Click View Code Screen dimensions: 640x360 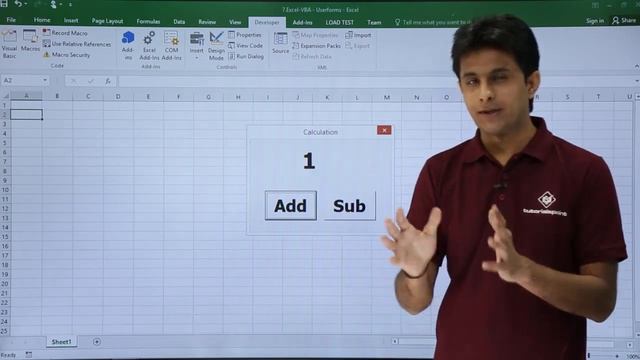245,46
